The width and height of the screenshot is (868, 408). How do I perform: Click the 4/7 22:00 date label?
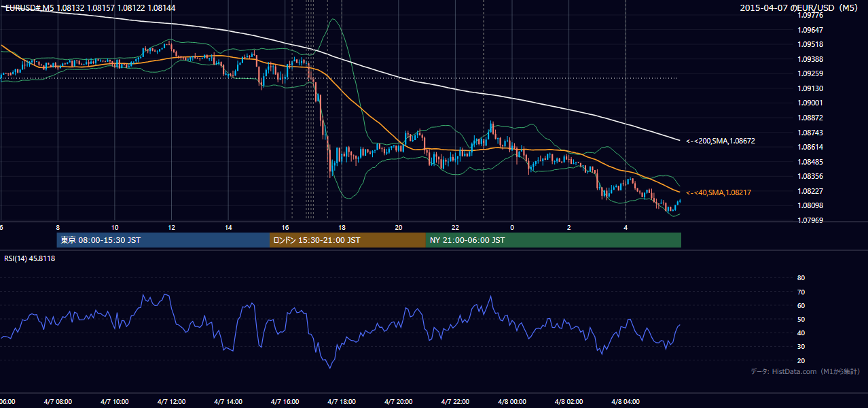click(455, 402)
